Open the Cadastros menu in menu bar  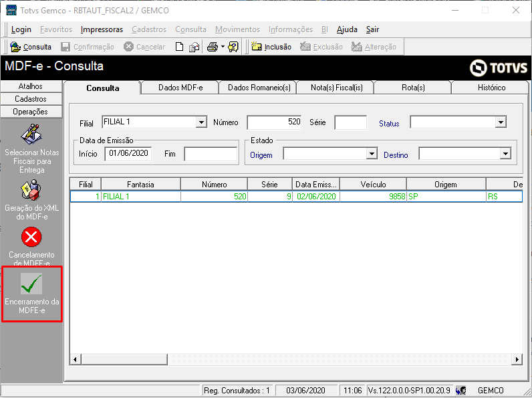pos(149,29)
